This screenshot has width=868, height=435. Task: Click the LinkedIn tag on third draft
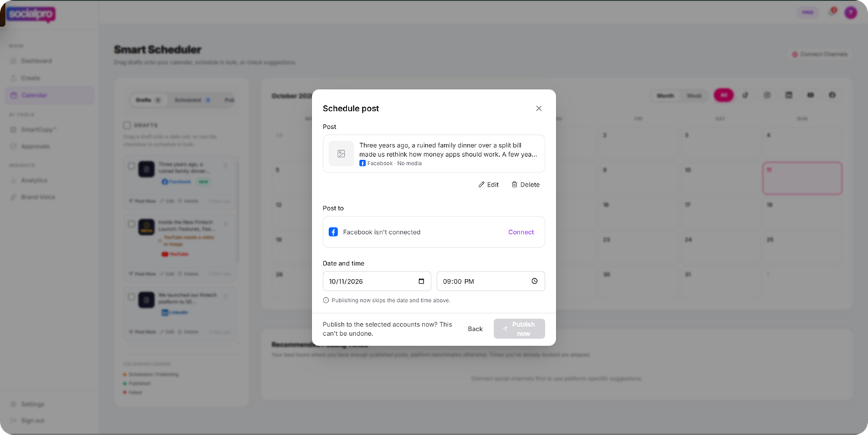tap(175, 312)
